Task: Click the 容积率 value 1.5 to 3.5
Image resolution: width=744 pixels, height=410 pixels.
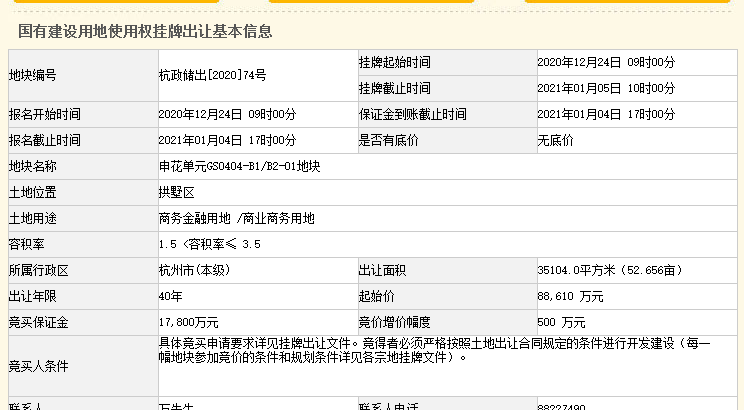Action: pos(209,244)
